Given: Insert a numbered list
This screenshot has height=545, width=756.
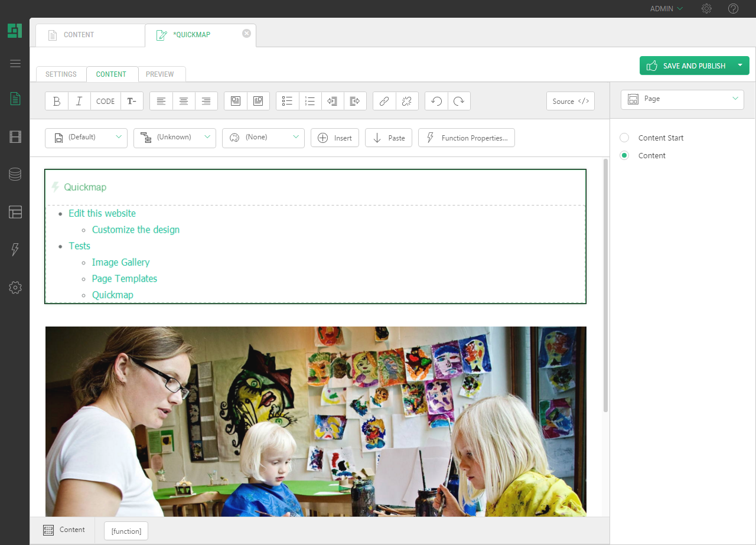Looking at the screenshot, I should point(310,101).
